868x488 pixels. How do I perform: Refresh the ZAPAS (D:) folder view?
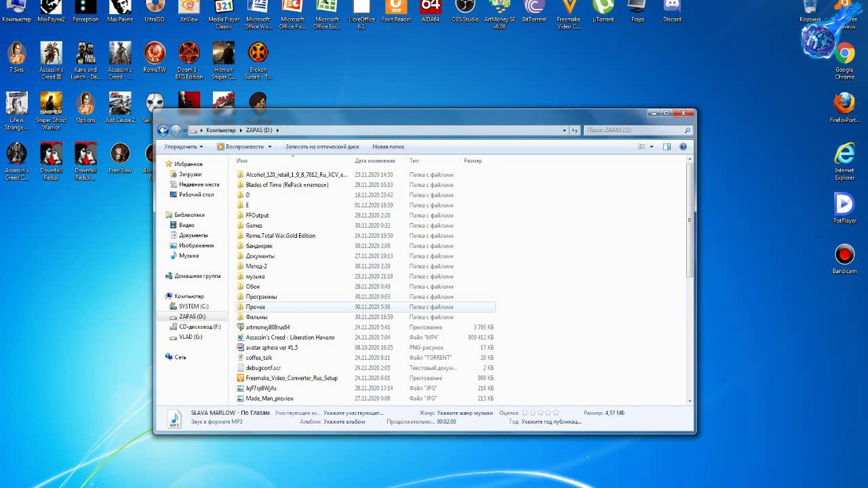click(x=575, y=130)
